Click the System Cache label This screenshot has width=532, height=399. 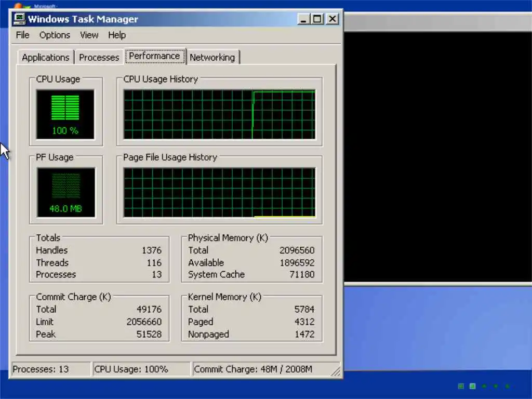[216, 274]
